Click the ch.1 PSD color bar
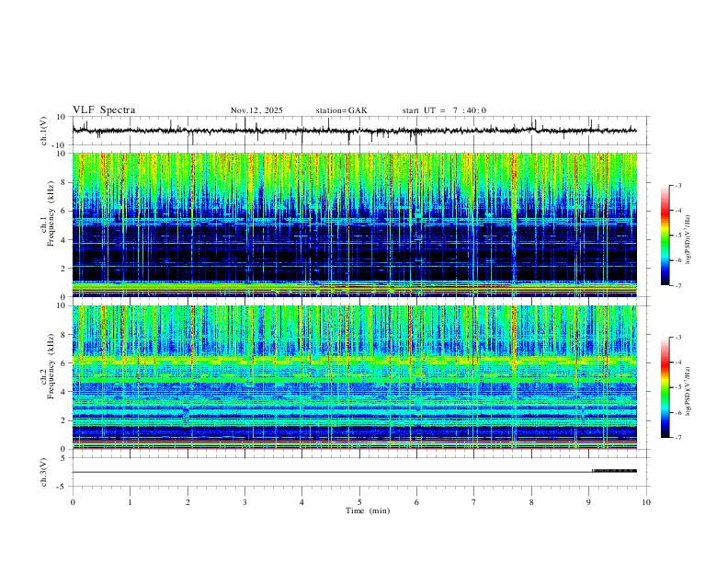This screenshot has width=728, height=563. click(x=665, y=236)
